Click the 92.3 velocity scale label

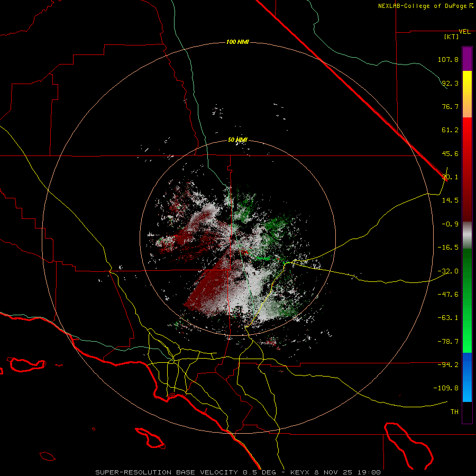click(450, 83)
